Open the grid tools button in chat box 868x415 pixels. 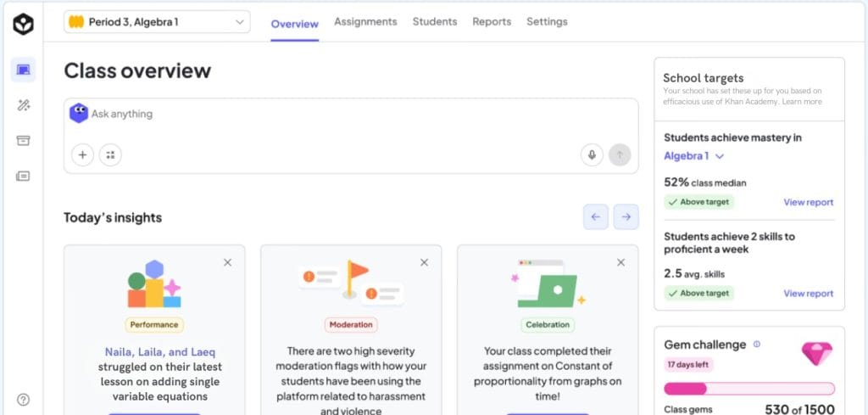coord(110,154)
